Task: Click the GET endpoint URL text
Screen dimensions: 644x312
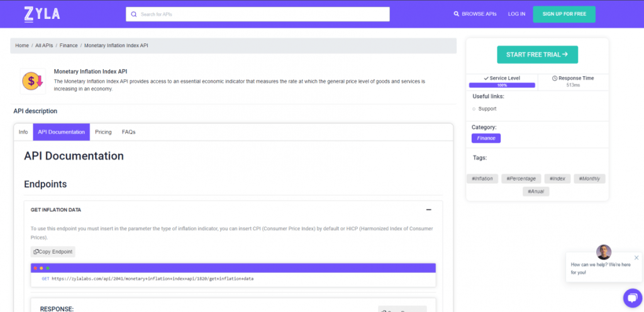Action: [x=147, y=279]
